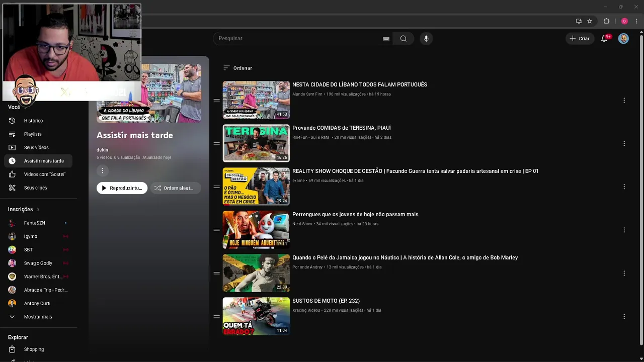Click the browser profile avatar in toolbar
Screen dimensions: 644x362
[624, 21]
